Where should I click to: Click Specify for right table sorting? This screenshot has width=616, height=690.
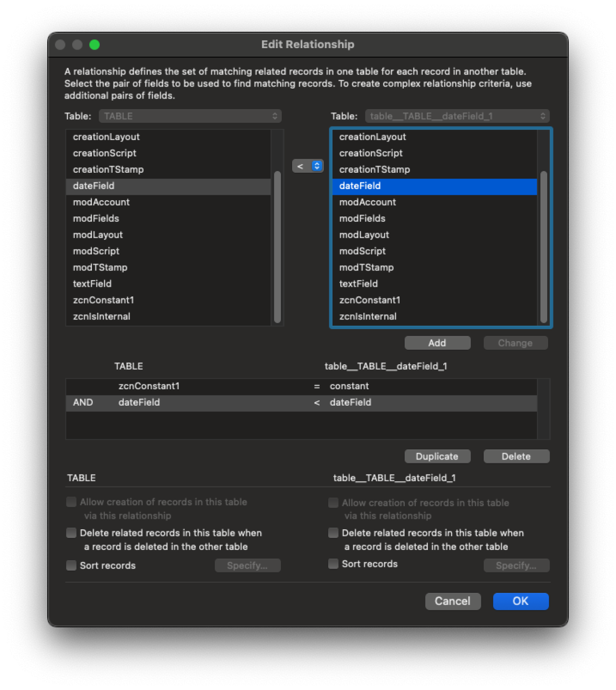click(x=516, y=565)
